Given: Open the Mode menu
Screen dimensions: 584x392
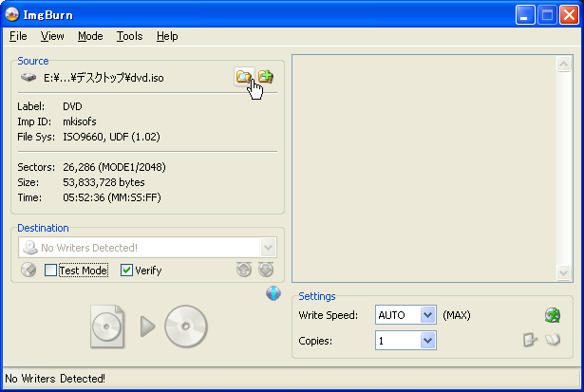Looking at the screenshot, I should (90, 36).
